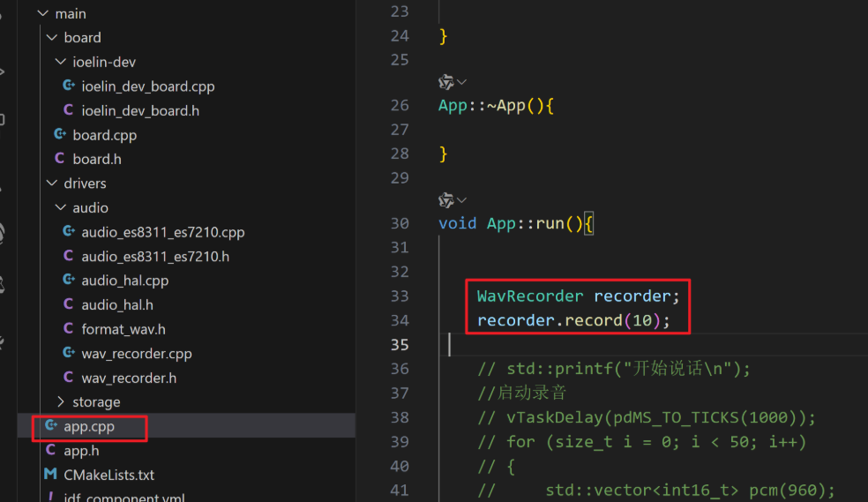Image resolution: width=868 pixels, height=502 pixels.
Task: Open wav_recorder.h file
Action: click(x=129, y=378)
